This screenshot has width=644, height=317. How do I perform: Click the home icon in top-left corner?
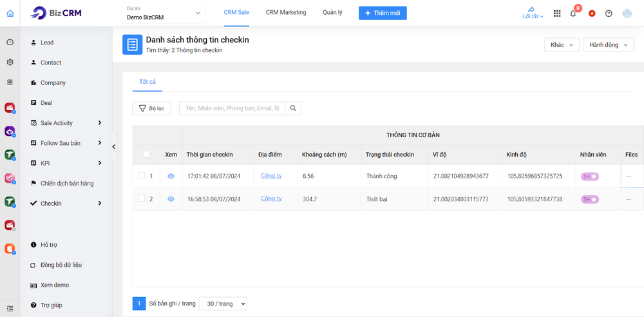(x=10, y=13)
